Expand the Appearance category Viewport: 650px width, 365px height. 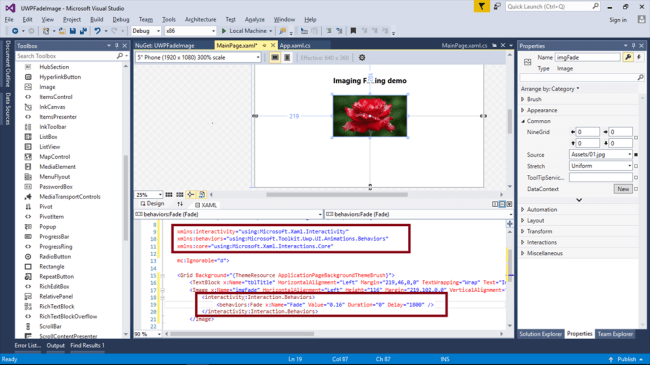[x=523, y=110]
